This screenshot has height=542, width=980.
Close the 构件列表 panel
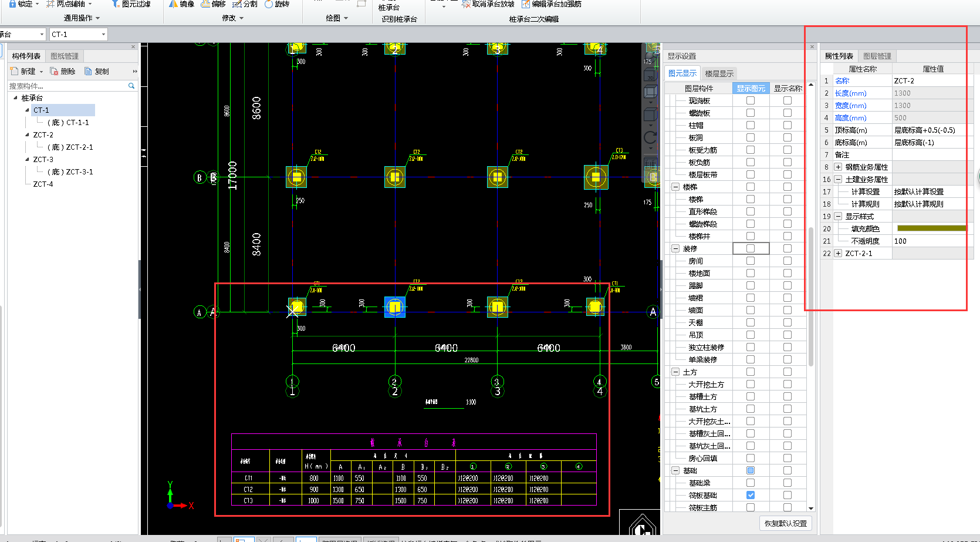tap(133, 47)
